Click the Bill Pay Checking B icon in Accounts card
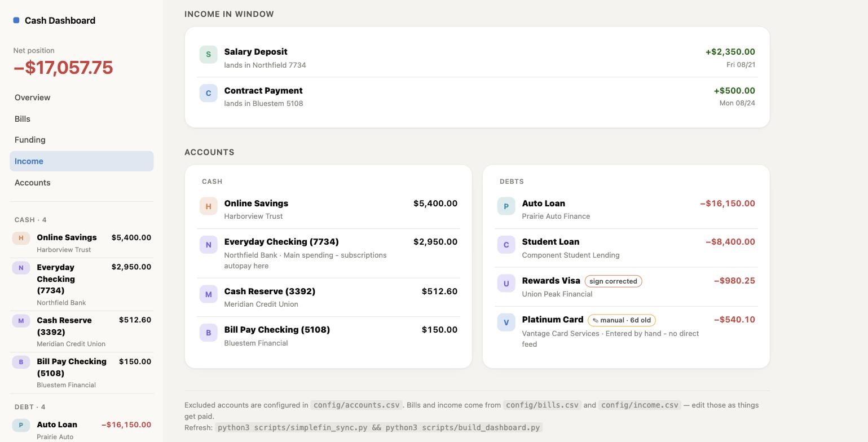Image resolution: width=868 pixels, height=442 pixels. [208, 333]
